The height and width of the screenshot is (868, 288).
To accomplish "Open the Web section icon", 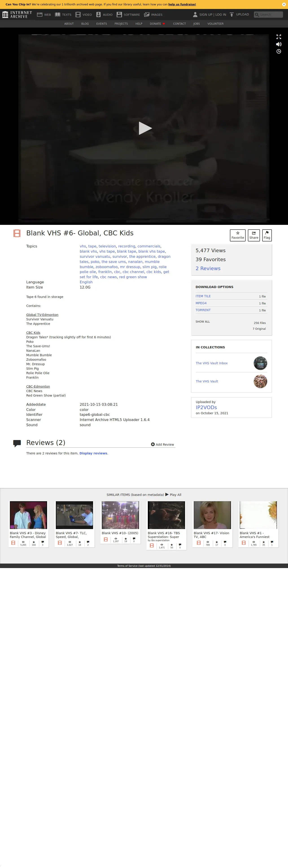I will 39,15.
